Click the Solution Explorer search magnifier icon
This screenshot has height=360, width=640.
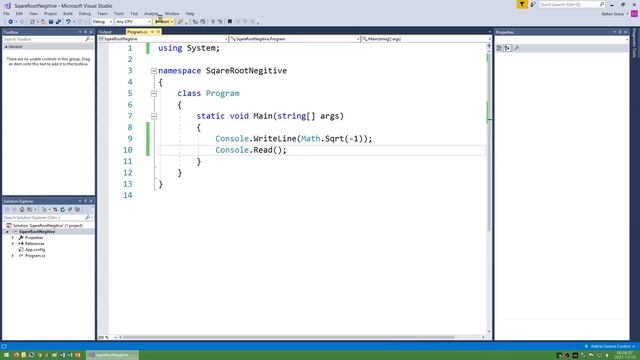(x=87, y=218)
